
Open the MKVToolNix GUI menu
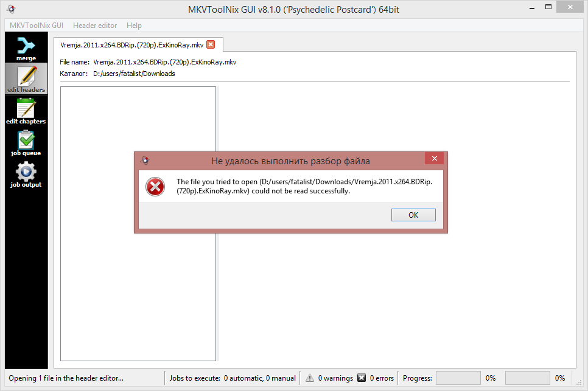(37, 25)
